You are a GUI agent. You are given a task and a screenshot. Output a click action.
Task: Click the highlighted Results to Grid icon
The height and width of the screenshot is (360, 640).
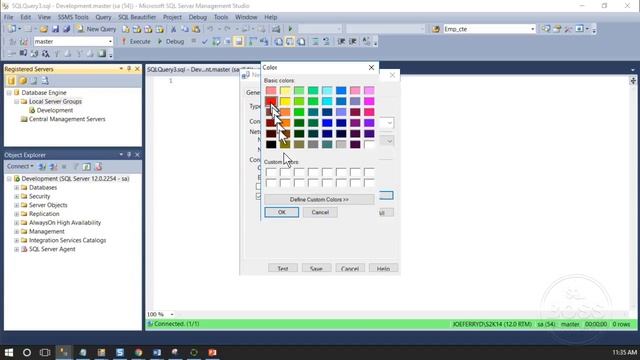point(290,41)
